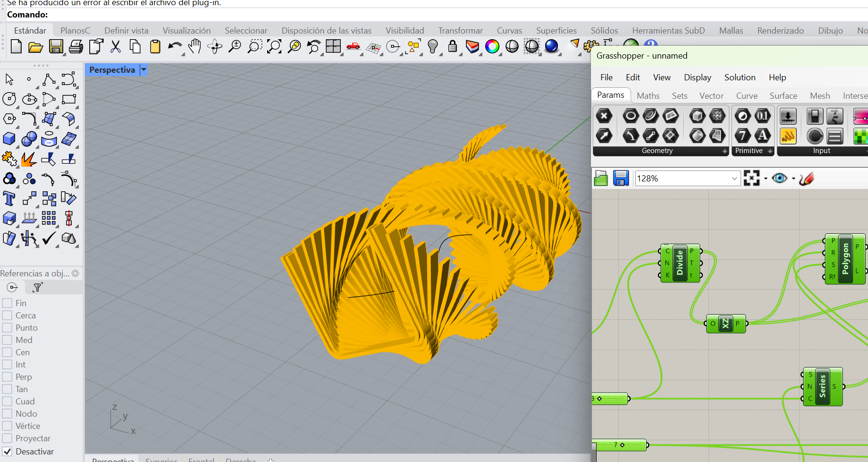The width and height of the screenshot is (868, 462).
Task: Click the Grasshopper save document icon
Action: tap(621, 179)
